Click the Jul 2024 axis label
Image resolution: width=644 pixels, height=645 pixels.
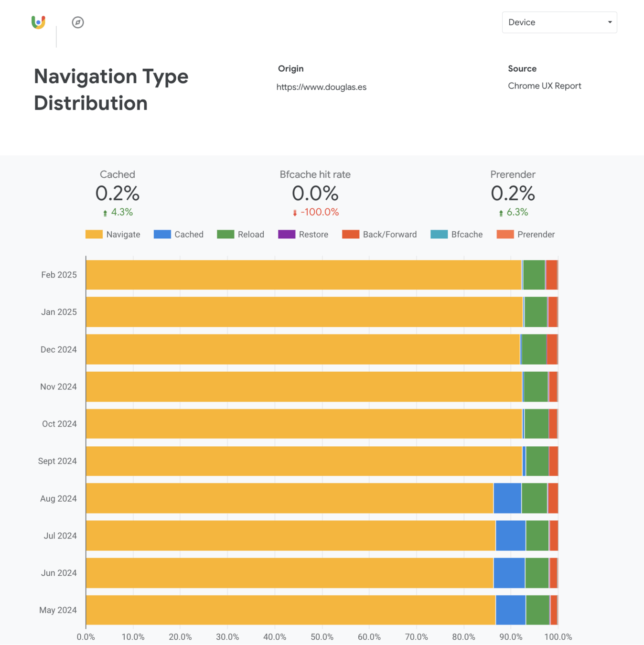(60, 536)
